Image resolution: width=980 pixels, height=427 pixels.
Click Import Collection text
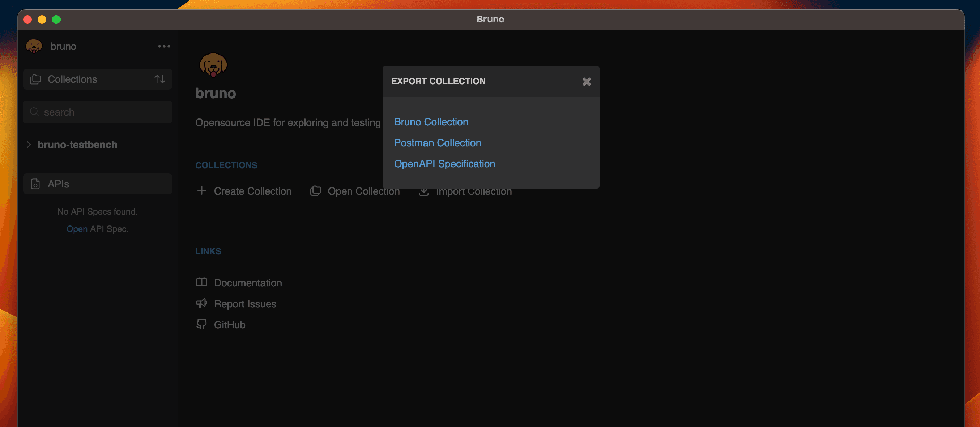point(474,191)
